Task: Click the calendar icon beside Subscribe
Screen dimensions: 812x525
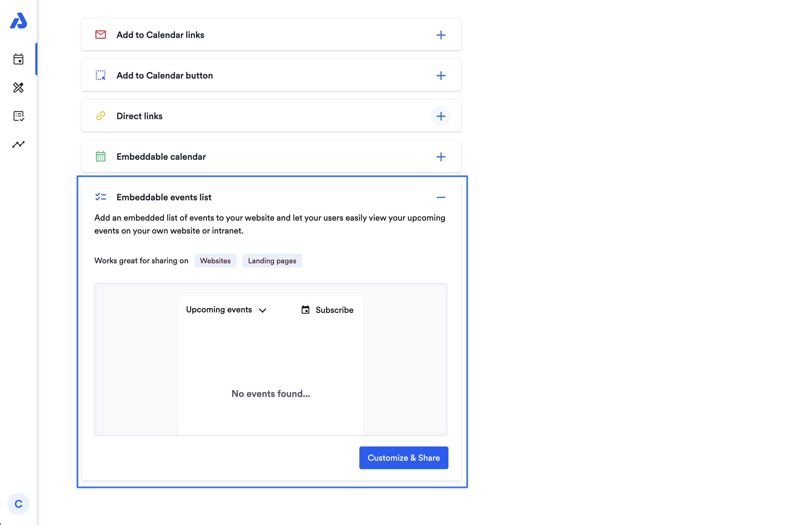Action: (x=305, y=310)
